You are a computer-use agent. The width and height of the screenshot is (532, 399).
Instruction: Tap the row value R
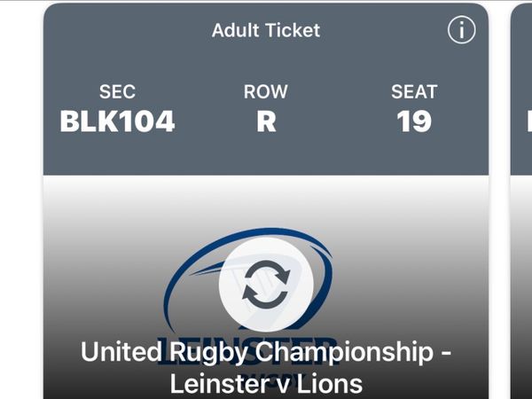[266, 121]
